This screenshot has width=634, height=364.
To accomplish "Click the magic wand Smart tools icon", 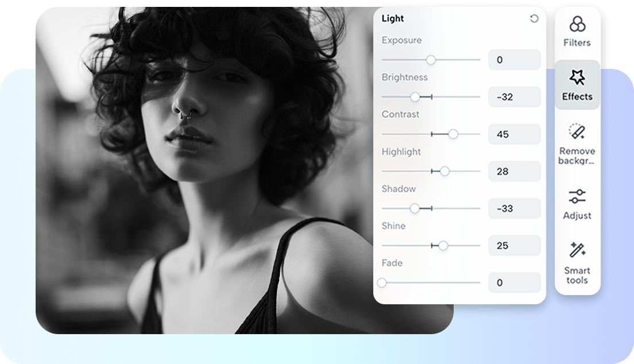I will [578, 251].
